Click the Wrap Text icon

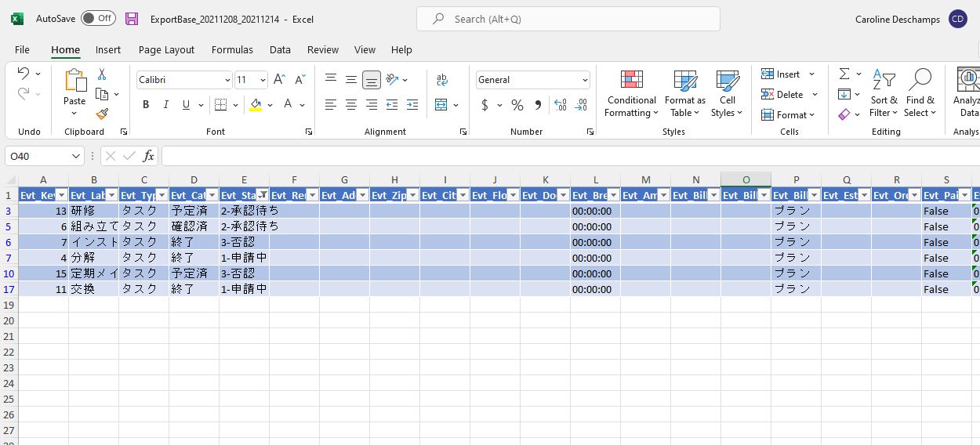point(441,80)
